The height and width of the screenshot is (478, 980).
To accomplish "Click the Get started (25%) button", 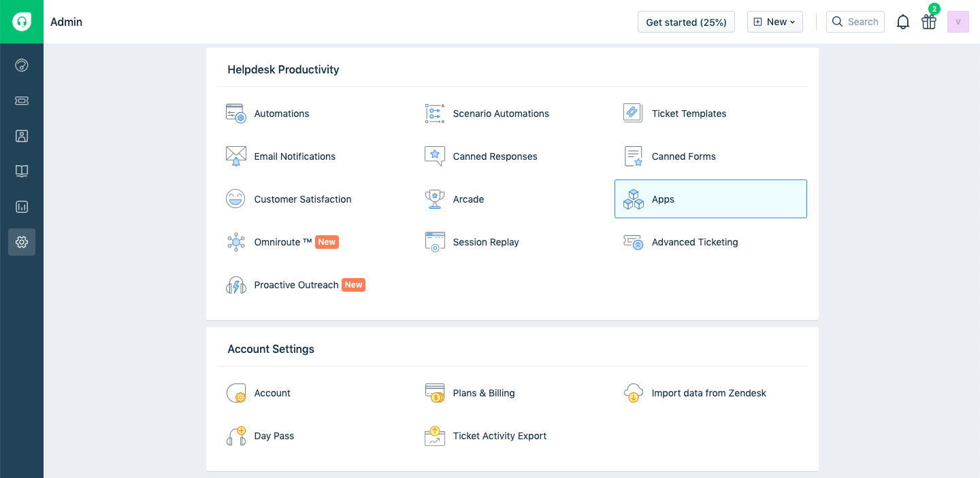I will pyautogui.click(x=686, y=22).
